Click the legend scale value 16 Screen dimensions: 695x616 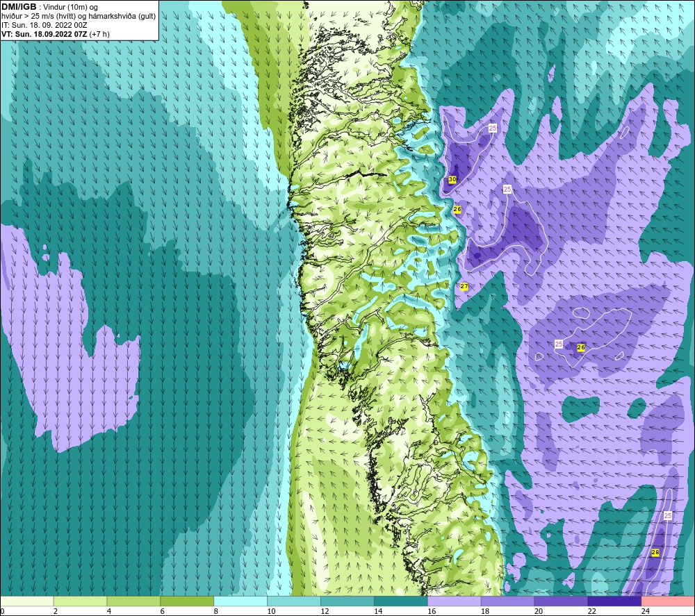tap(432, 611)
